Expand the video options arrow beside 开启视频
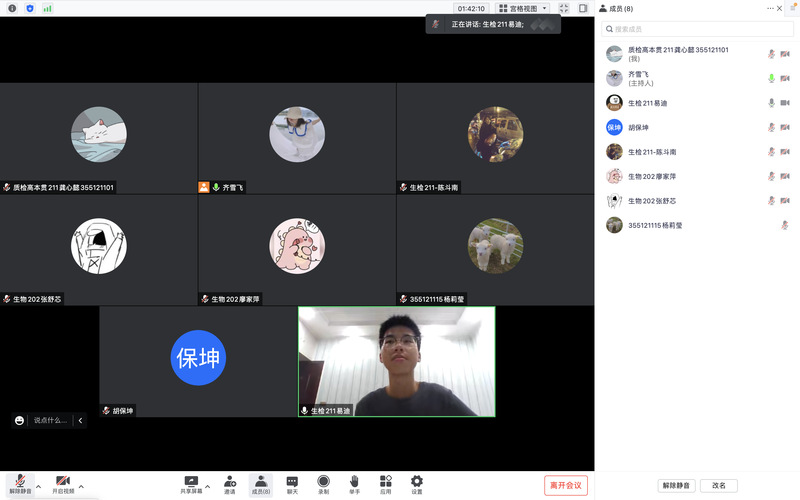 (x=81, y=486)
